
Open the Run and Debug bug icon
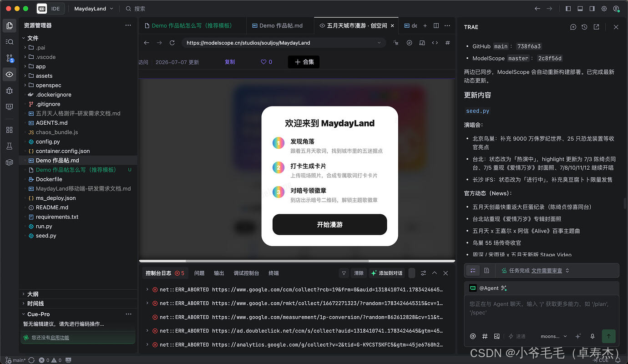tap(10, 91)
